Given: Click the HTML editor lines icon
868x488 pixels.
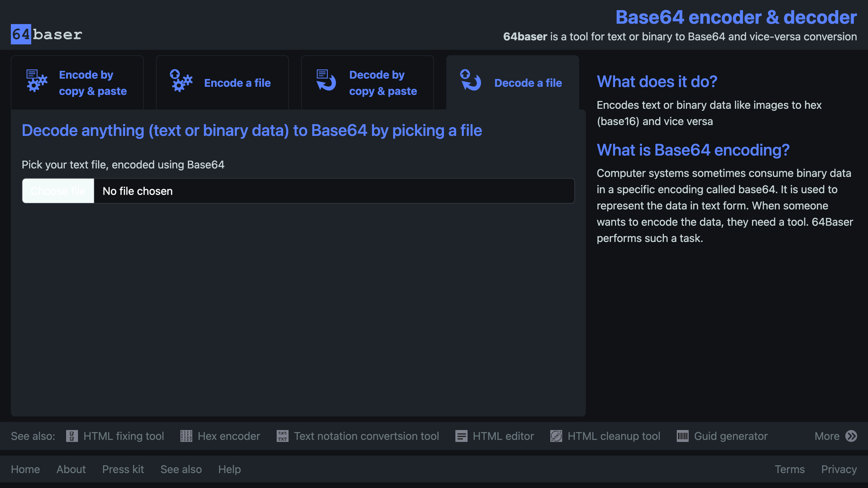Looking at the screenshot, I should click(x=461, y=436).
